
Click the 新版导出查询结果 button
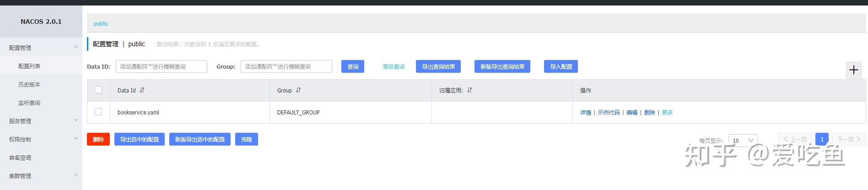pyautogui.click(x=502, y=66)
